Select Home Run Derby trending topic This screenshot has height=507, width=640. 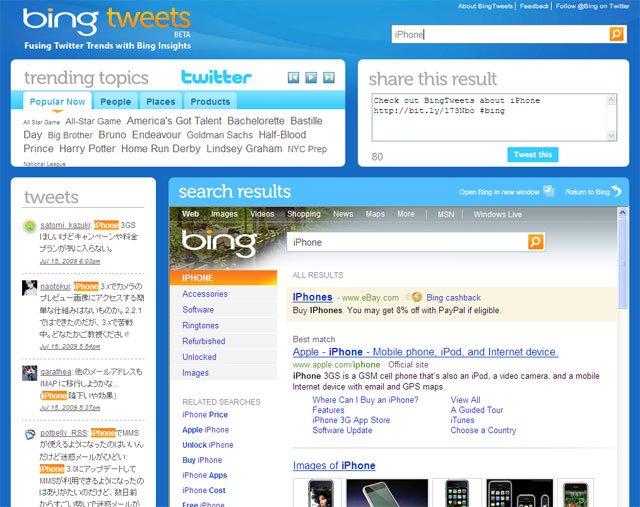coord(161,149)
